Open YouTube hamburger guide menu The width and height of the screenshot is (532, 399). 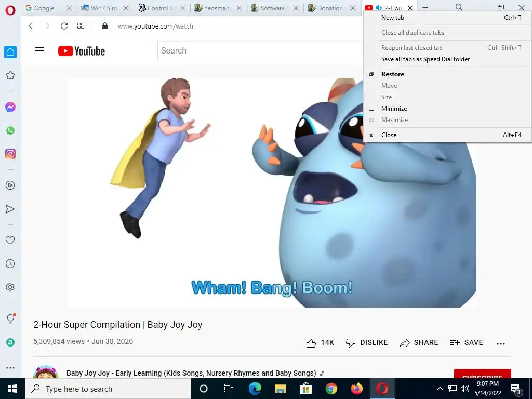pos(39,51)
